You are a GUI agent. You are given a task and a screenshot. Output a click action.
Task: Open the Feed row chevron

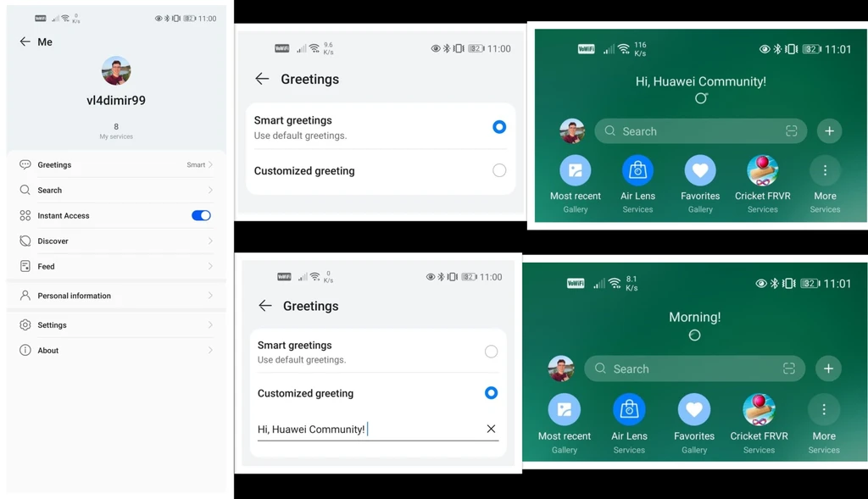pyautogui.click(x=210, y=266)
